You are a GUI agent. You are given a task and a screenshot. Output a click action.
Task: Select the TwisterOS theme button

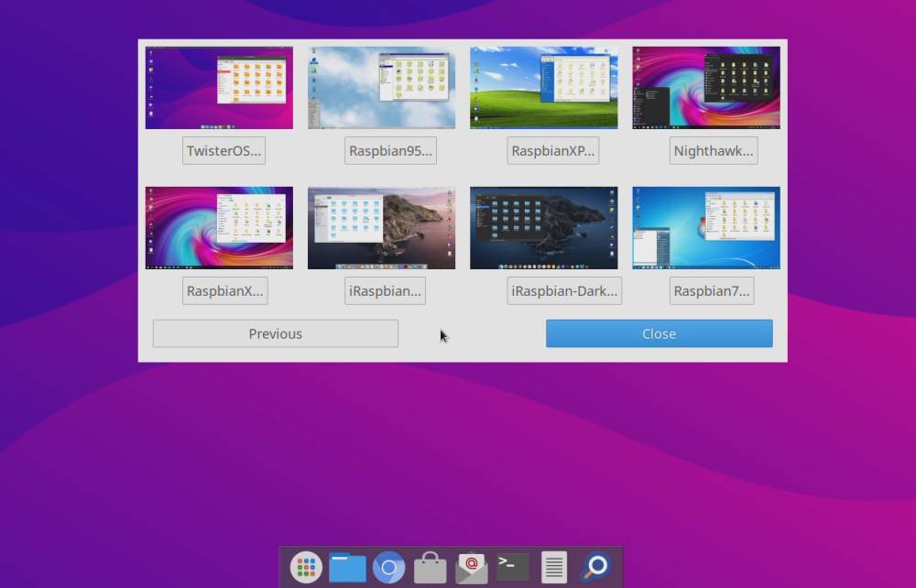tap(223, 150)
